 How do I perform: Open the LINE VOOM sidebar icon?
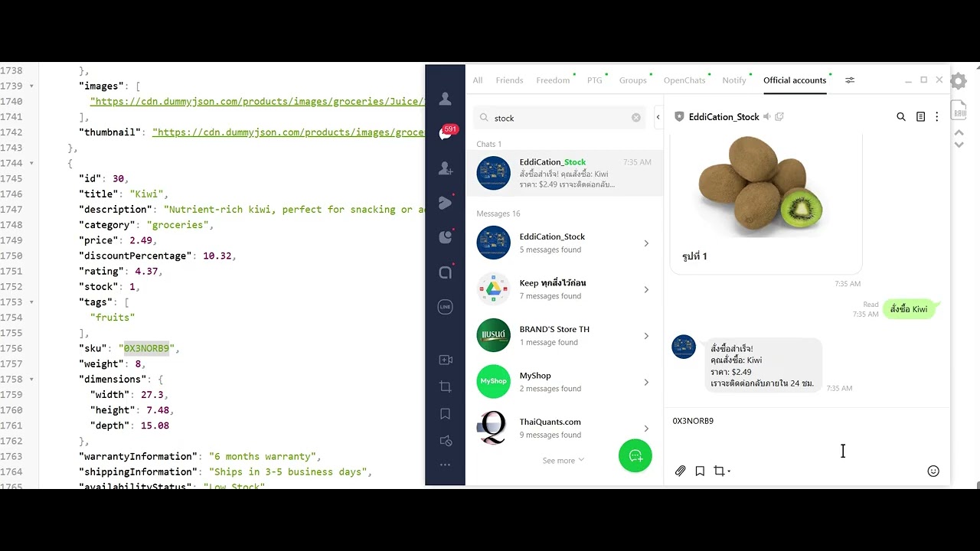[x=446, y=203]
